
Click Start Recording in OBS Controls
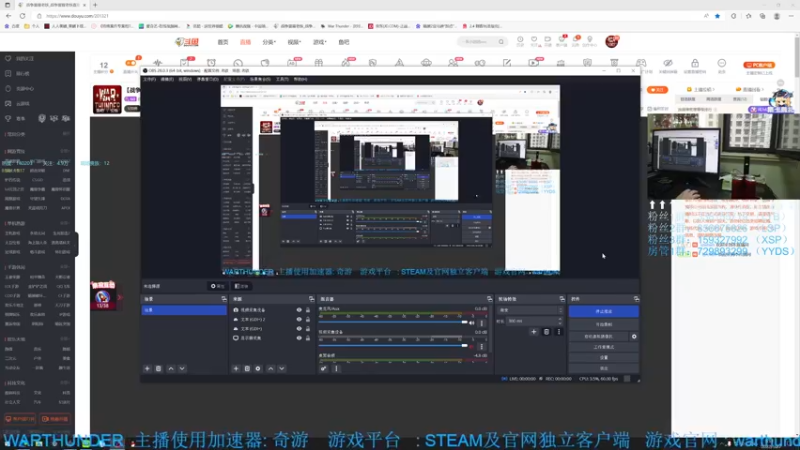604,324
